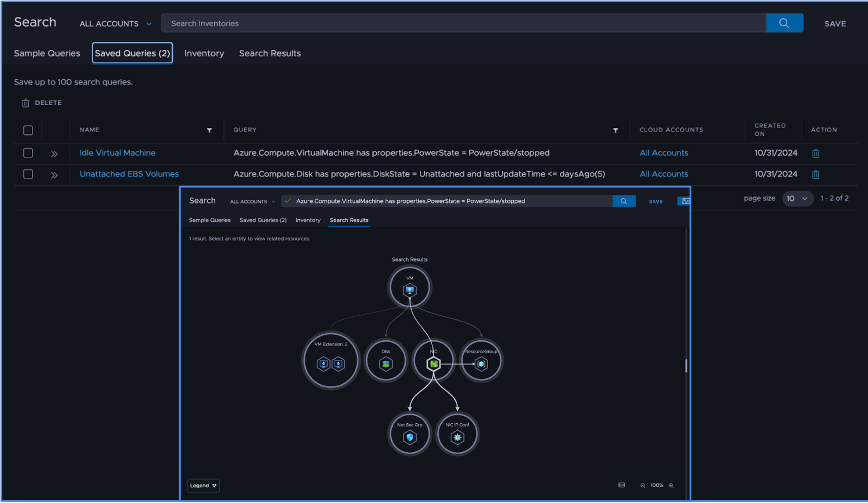Open ALL ACCOUNTS dropdown in inset panel
The width and height of the screenshot is (868, 503).
click(x=253, y=201)
